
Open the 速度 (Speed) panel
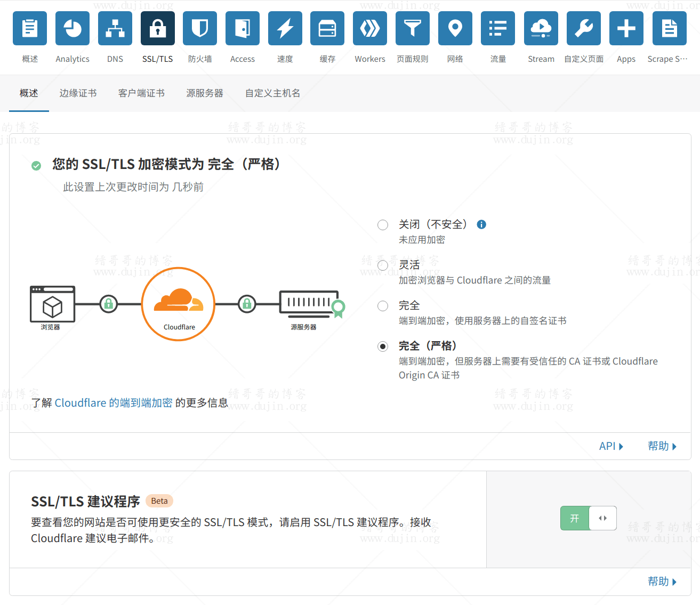(285, 28)
